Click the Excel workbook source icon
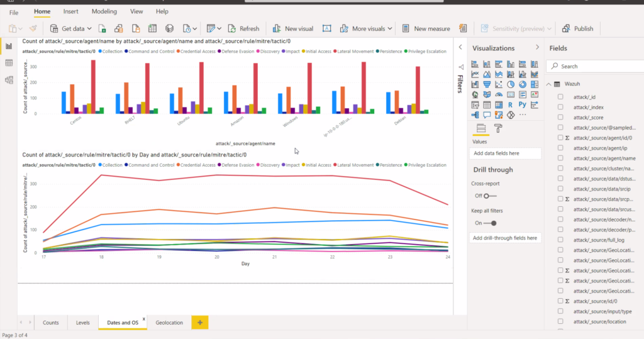The width and height of the screenshot is (644, 339). pos(103,29)
